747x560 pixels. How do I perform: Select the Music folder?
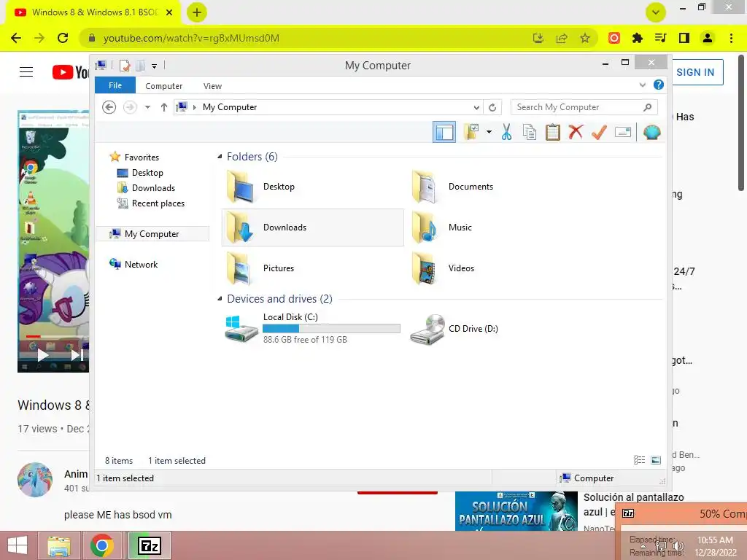click(x=498, y=227)
